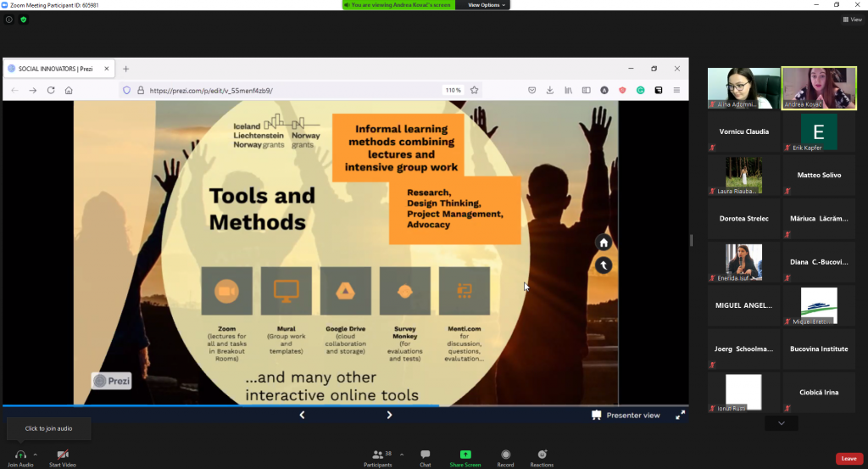The width and height of the screenshot is (868, 469).
Task: Click the red shield extension icon
Action: pos(622,90)
